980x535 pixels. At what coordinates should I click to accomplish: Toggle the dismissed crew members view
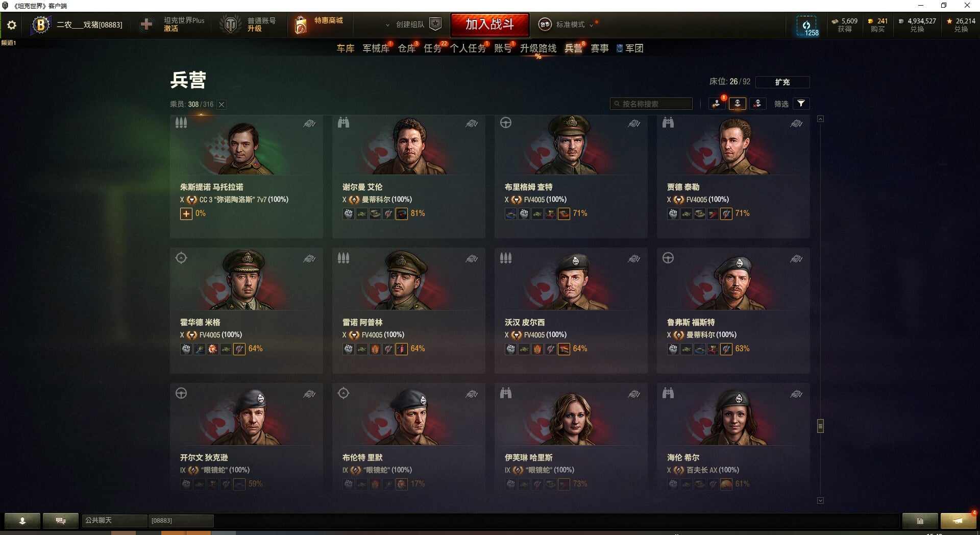[757, 104]
